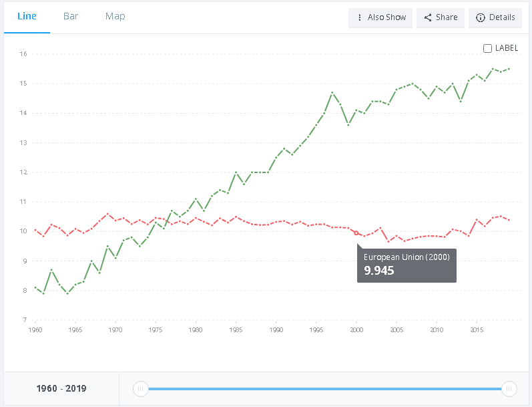Click the 2000 x-axis year label
Viewport: 532px width, 407px height.
pyautogui.click(x=356, y=330)
